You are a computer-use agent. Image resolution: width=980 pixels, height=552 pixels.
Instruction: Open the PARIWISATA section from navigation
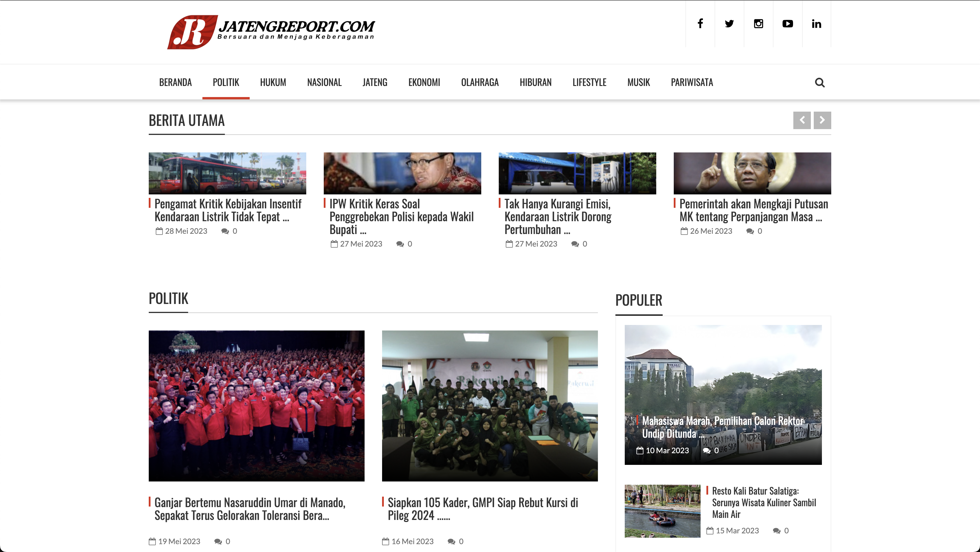tap(692, 82)
